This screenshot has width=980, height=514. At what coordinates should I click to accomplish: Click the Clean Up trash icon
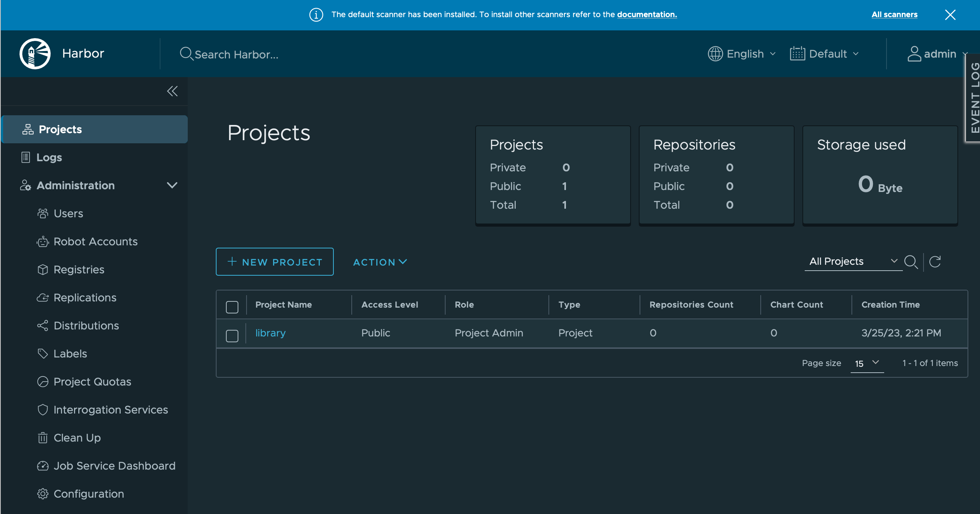43,438
